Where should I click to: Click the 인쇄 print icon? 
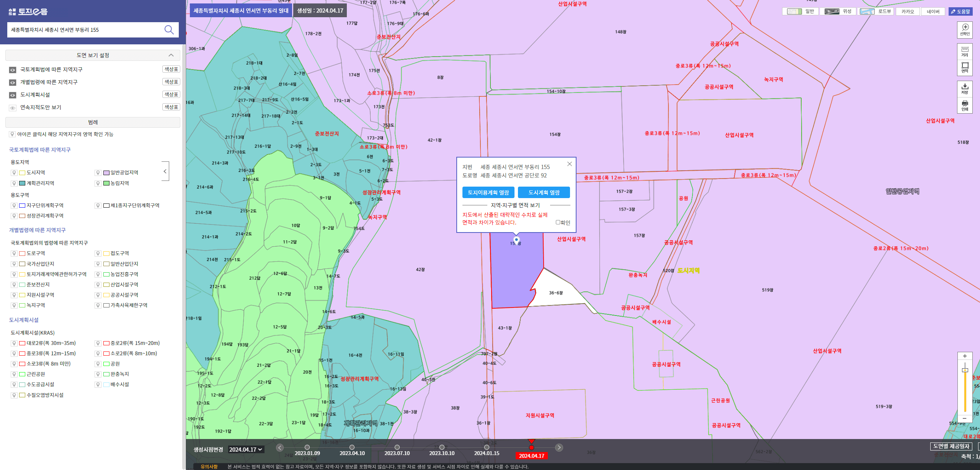[x=965, y=106]
